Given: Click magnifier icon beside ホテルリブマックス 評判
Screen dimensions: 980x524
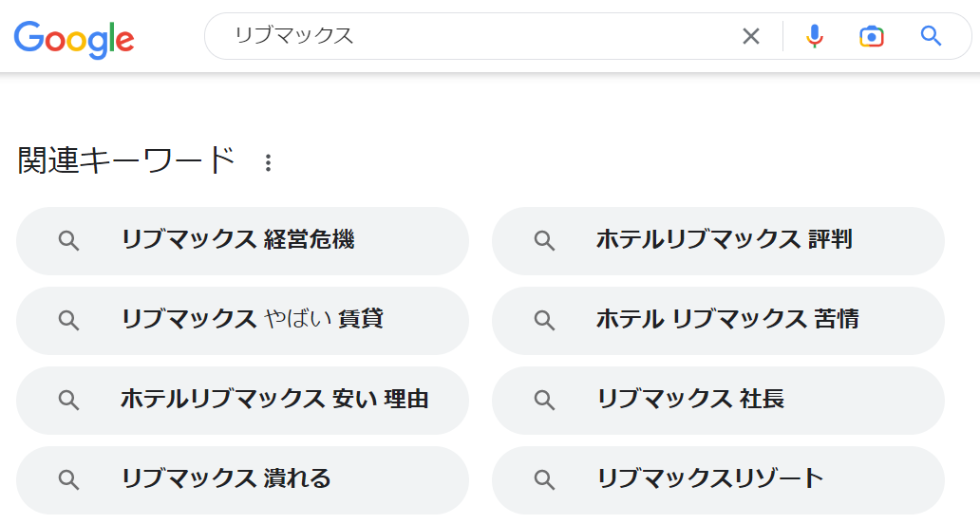Looking at the screenshot, I should 544,241.
